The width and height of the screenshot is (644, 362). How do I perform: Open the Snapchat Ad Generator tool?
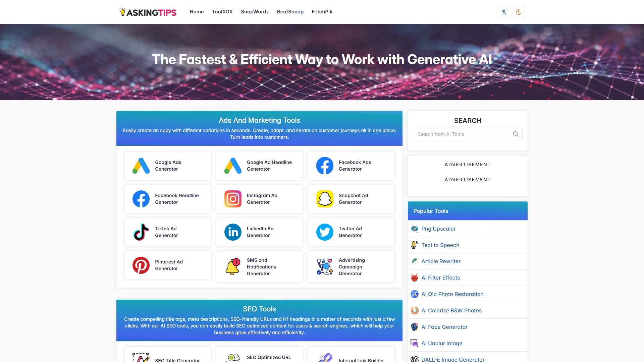coord(351,198)
